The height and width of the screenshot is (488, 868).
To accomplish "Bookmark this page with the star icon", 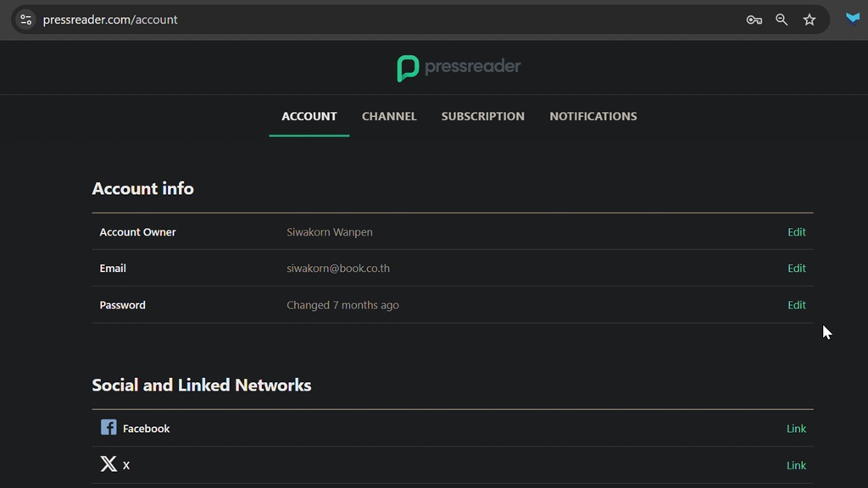I will click(810, 19).
